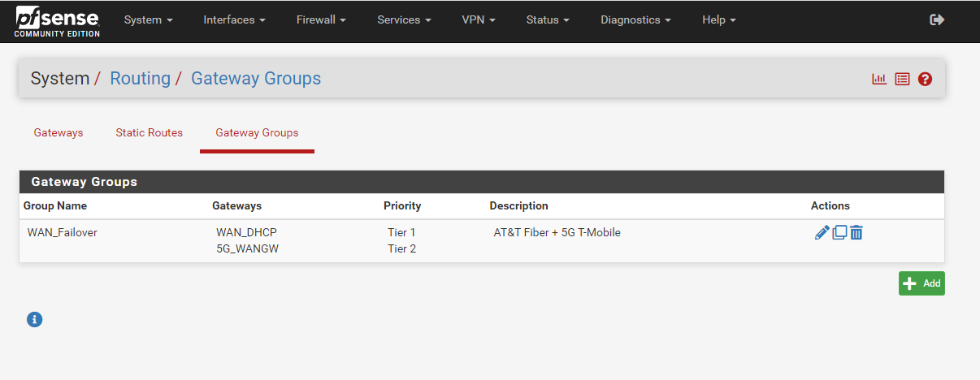Open the VPN menu

click(479, 19)
